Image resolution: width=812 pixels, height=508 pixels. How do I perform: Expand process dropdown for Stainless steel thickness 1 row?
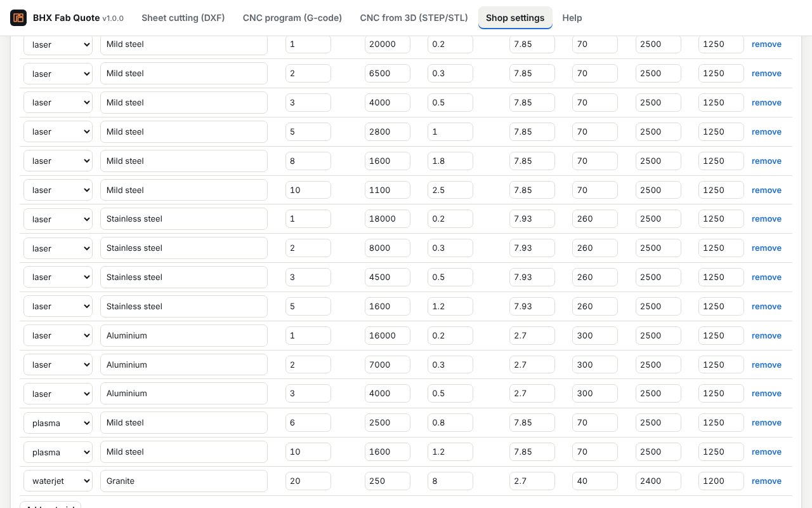point(58,218)
